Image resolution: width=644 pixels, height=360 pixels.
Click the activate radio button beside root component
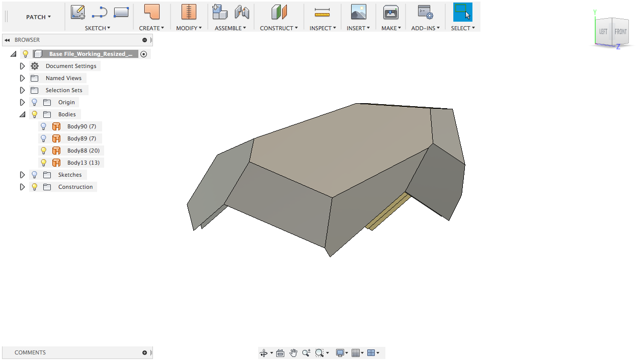click(x=144, y=54)
